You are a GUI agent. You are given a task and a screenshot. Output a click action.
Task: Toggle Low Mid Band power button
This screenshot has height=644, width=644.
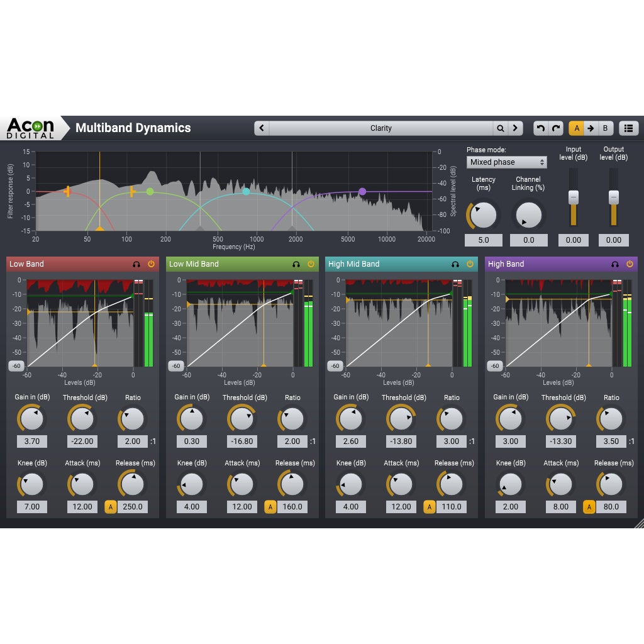click(x=311, y=264)
